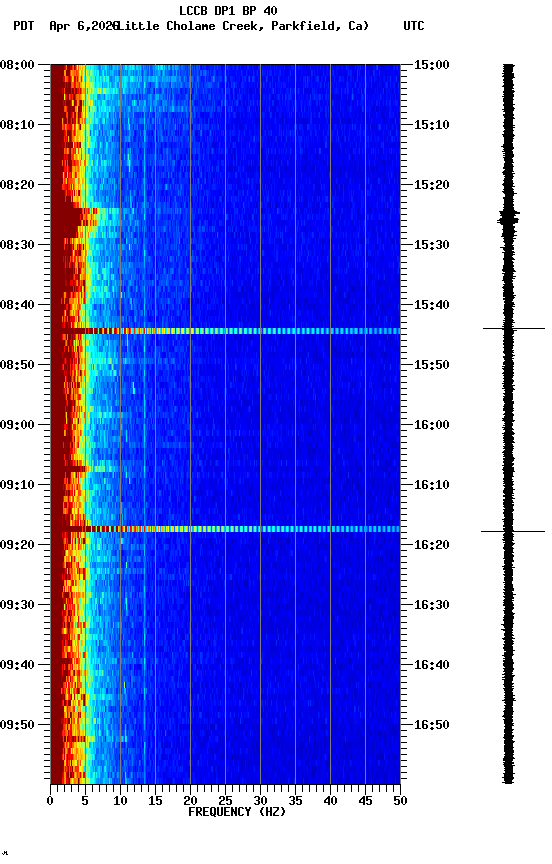The height and width of the screenshot is (864, 552).
Task: Click the 15 Hz frequency axis label
Action: 155,801
